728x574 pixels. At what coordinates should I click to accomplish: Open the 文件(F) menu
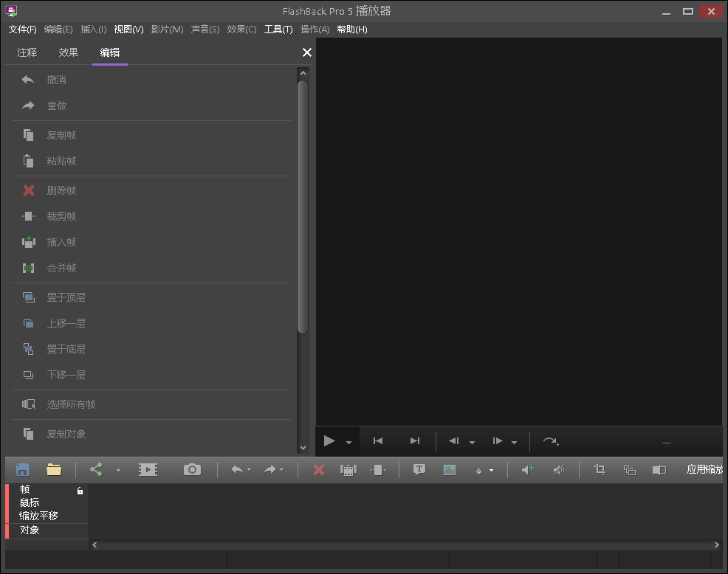tap(22, 30)
